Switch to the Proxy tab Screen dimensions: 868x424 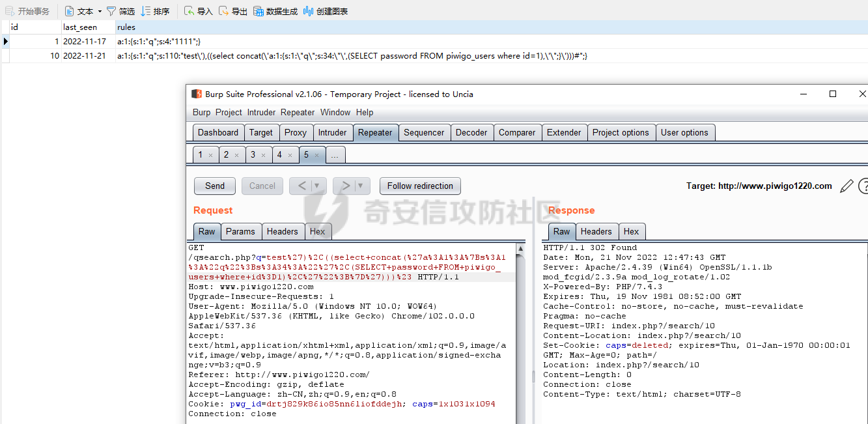(x=296, y=132)
